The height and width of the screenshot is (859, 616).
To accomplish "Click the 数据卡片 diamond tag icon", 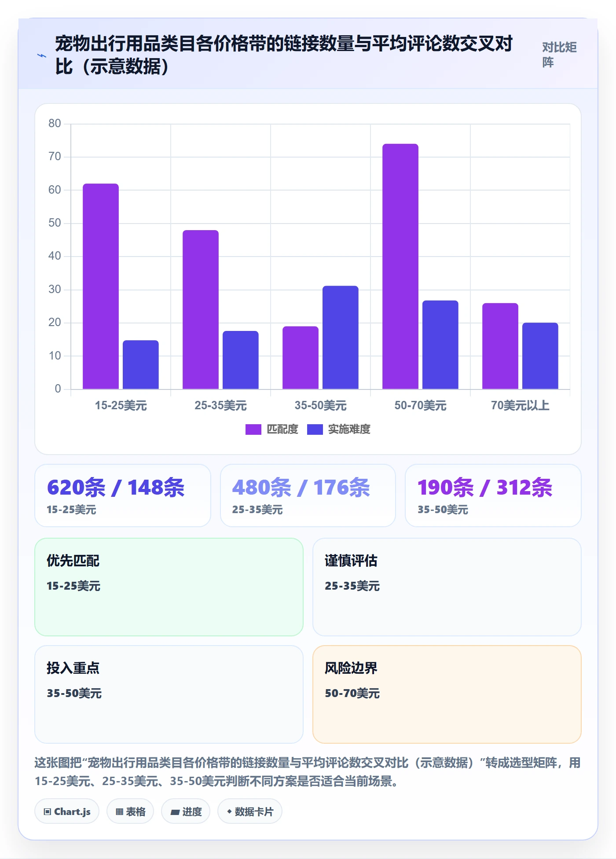I will (x=229, y=811).
